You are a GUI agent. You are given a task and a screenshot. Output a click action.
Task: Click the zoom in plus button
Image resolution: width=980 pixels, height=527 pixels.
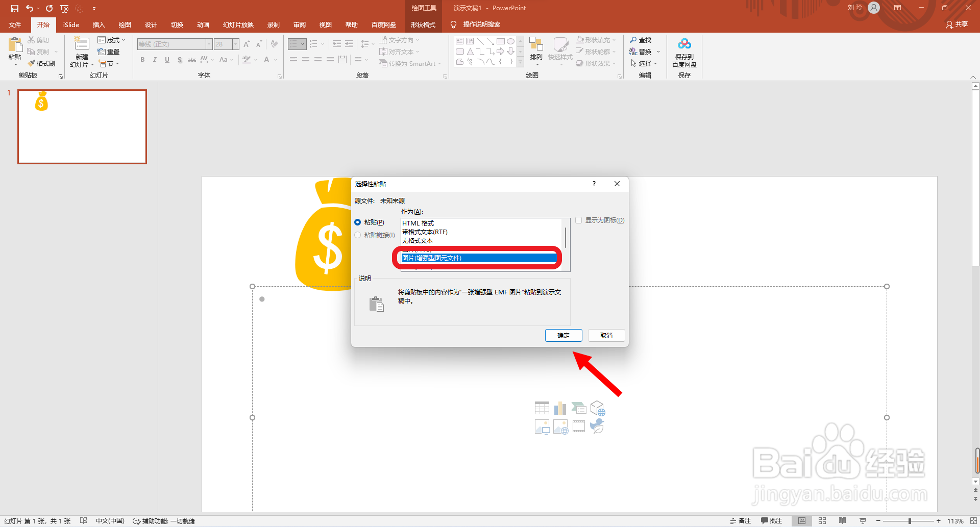point(938,521)
